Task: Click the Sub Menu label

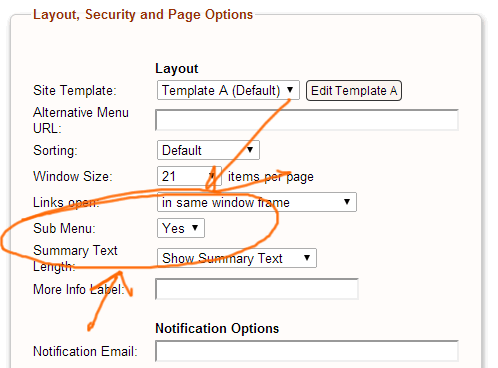Action: click(x=64, y=228)
